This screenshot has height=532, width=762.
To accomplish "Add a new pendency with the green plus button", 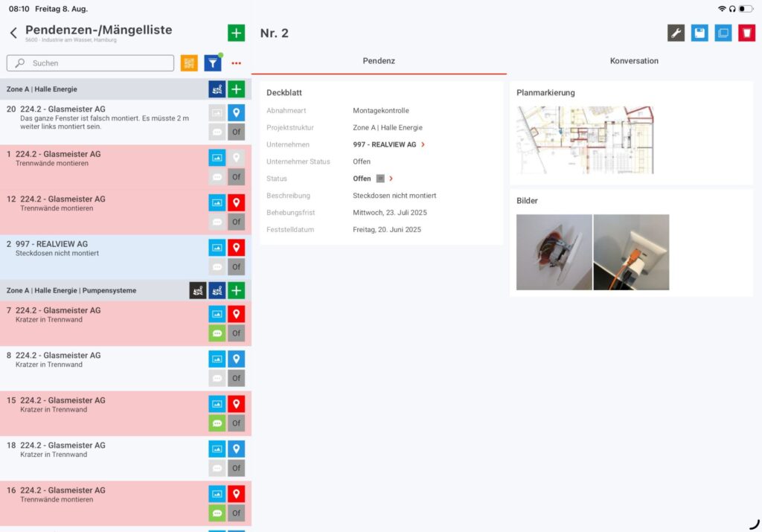I will tap(236, 33).
